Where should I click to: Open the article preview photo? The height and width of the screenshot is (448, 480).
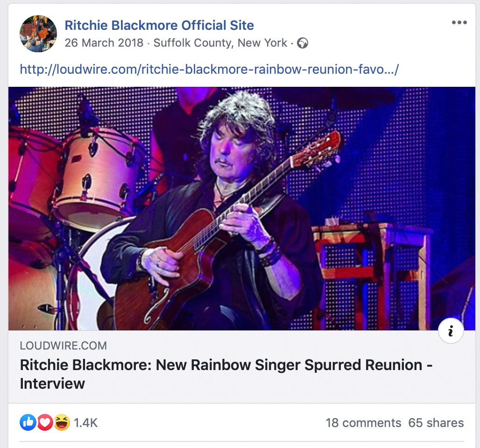[x=241, y=208]
